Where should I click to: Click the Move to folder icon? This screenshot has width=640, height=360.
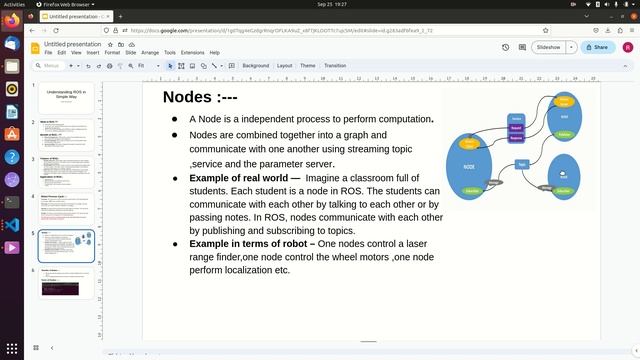click(121, 44)
